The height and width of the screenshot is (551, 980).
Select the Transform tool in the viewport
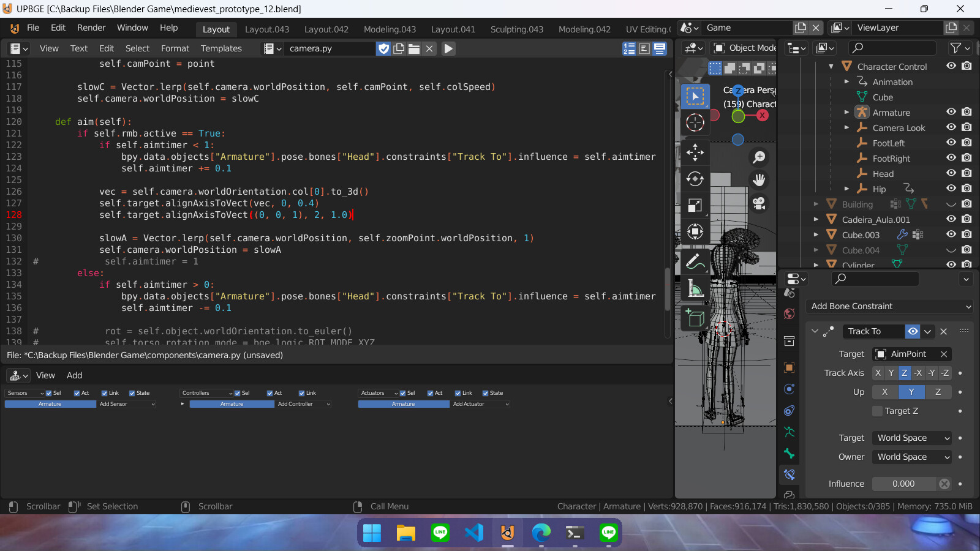[695, 231]
